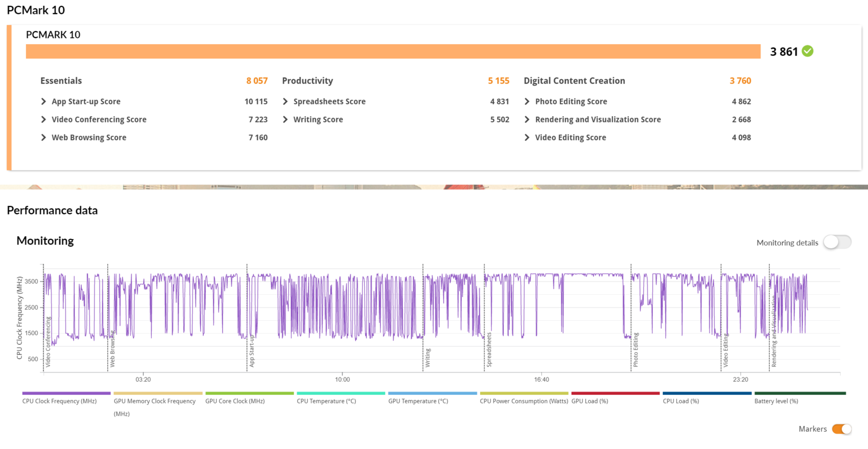Click the Productivity score 5 155

[498, 81]
